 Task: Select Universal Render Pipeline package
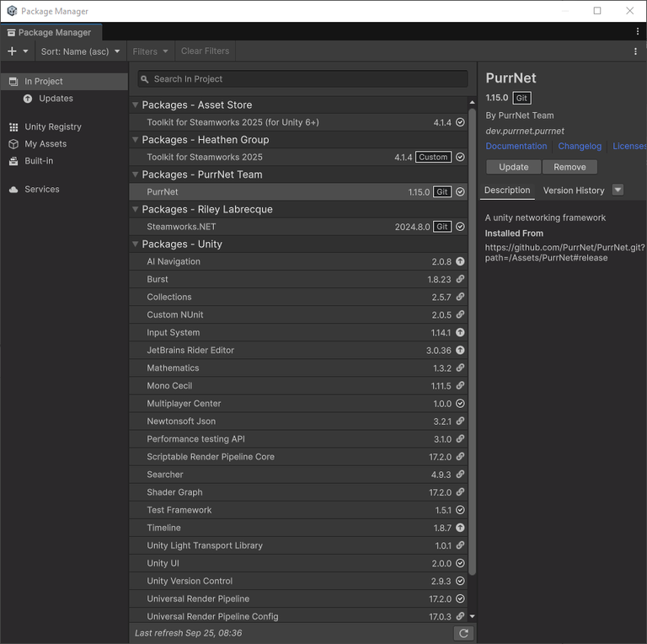tap(298, 598)
